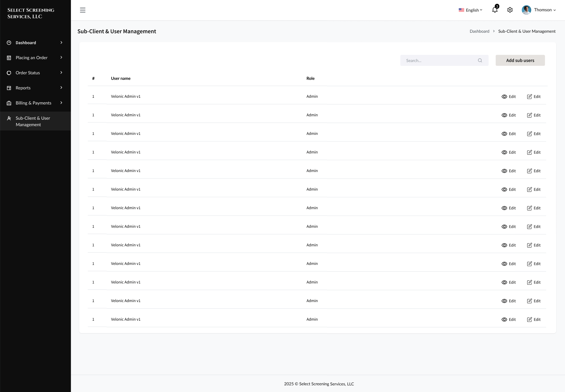The image size is (565, 392).
Task: Focus the Search... input field
Action: click(x=444, y=60)
